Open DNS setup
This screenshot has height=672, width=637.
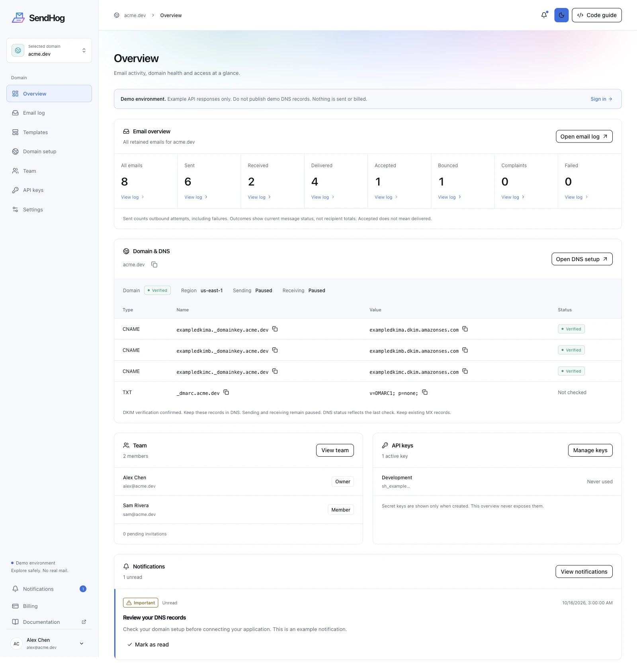582,259
